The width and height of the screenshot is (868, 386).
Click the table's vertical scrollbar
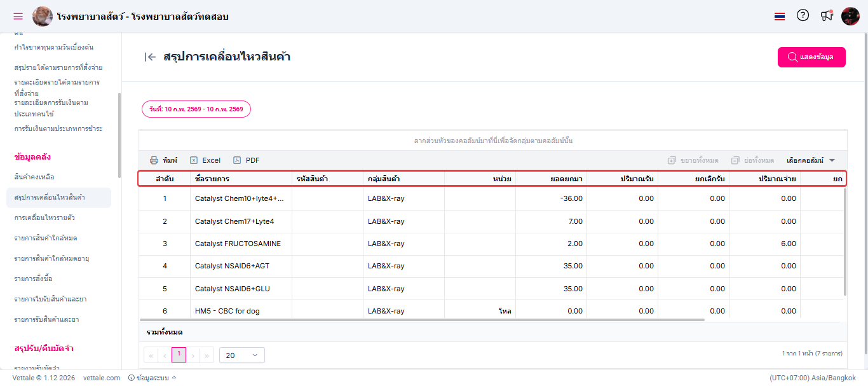pyautogui.click(x=844, y=242)
